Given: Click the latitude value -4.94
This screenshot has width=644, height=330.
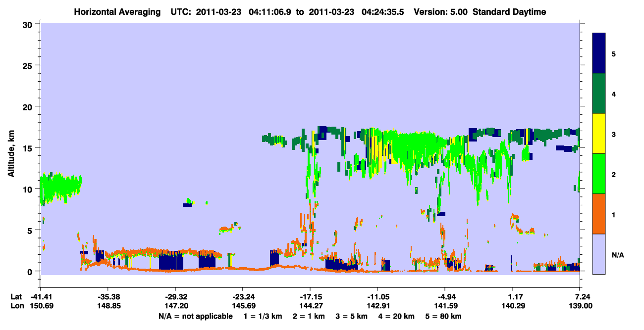Looking at the screenshot, I should click(x=445, y=297).
